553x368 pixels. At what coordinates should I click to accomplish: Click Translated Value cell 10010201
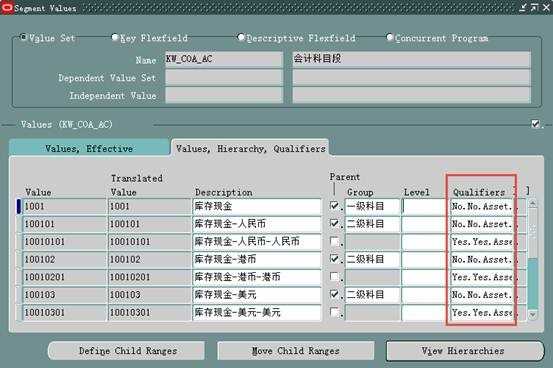coord(150,277)
